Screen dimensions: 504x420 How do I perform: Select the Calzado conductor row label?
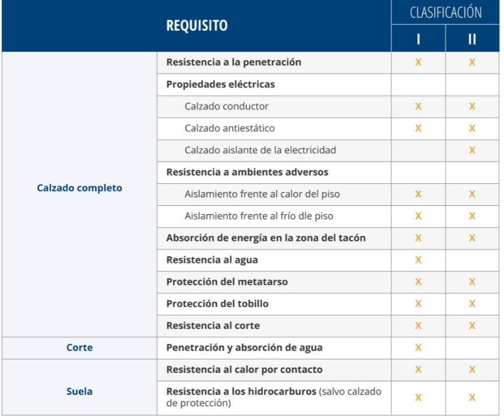point(227,106)
